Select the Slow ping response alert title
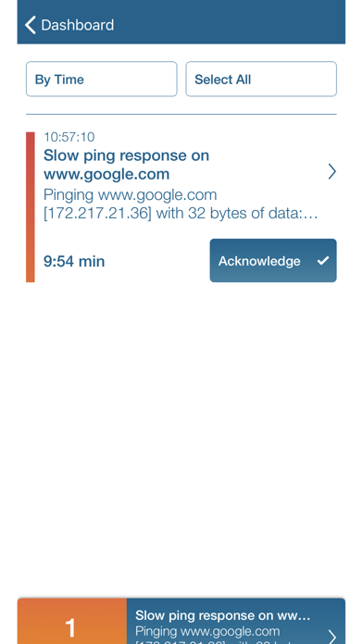The image size is (363, 644). click(126, 165)
